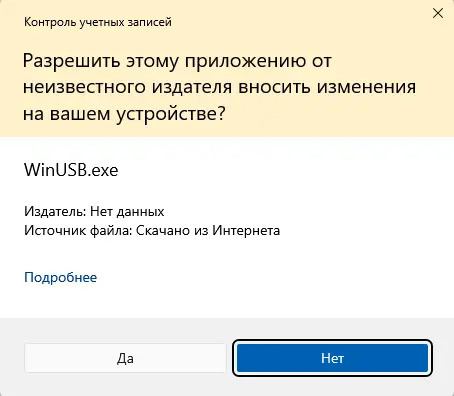The image size is (454, 396).
Task: Close the User Account Control dialog
Action: coord(438,13)
